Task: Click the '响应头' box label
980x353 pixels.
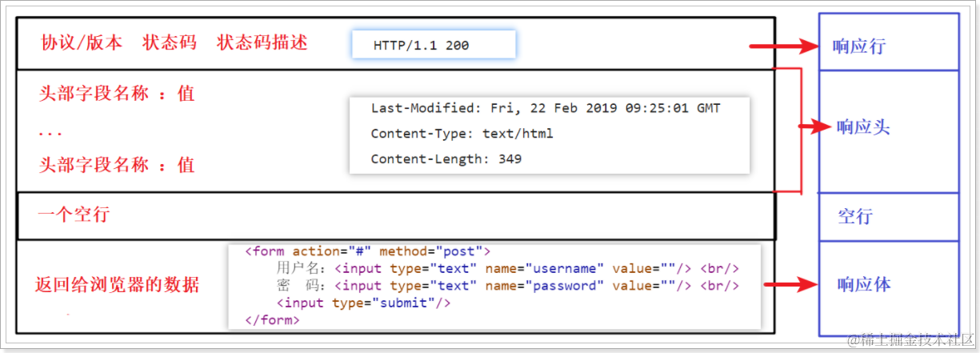Action: (x=863, y=127)
